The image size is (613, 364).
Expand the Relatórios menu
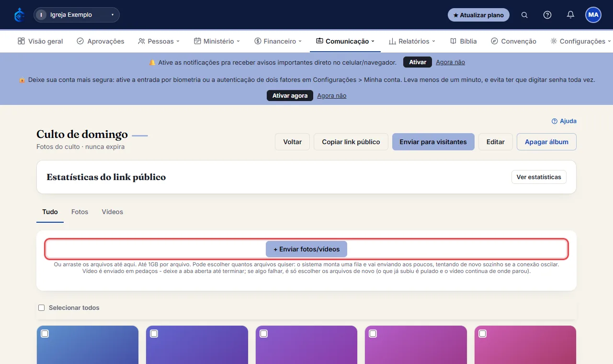pos(412,41)
